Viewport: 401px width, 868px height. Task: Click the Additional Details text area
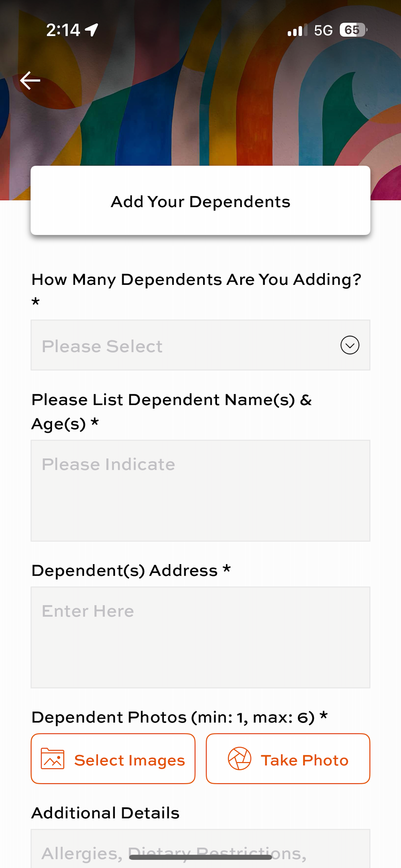(200, 848)
